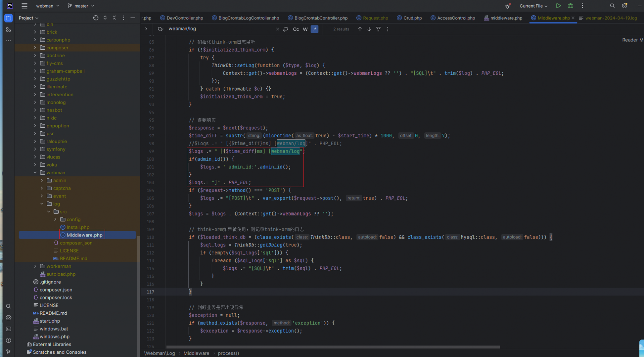Open the Structure tool window icon

(x=9, y=30)
